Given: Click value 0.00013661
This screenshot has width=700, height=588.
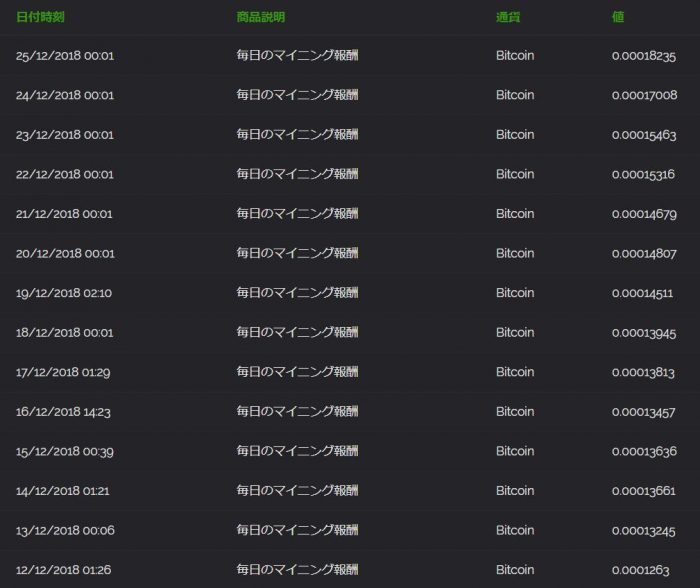Looking at the screenshot, I should coord(644,491).
